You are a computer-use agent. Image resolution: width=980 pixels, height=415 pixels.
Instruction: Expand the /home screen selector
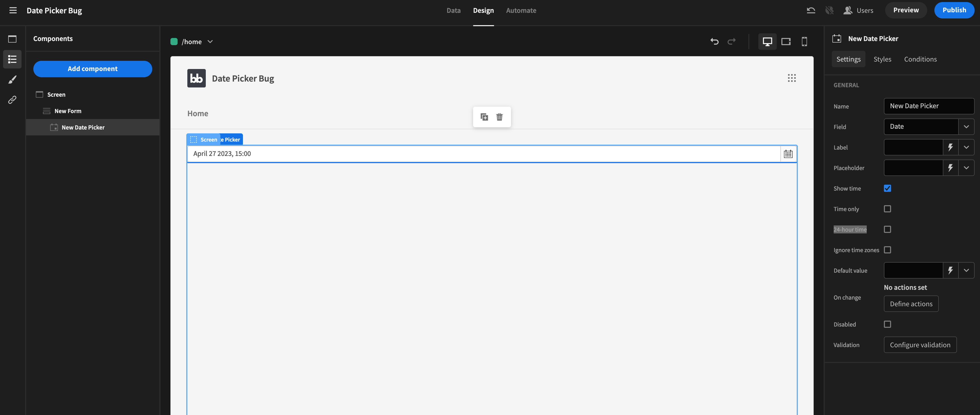(x=210, y=42)
